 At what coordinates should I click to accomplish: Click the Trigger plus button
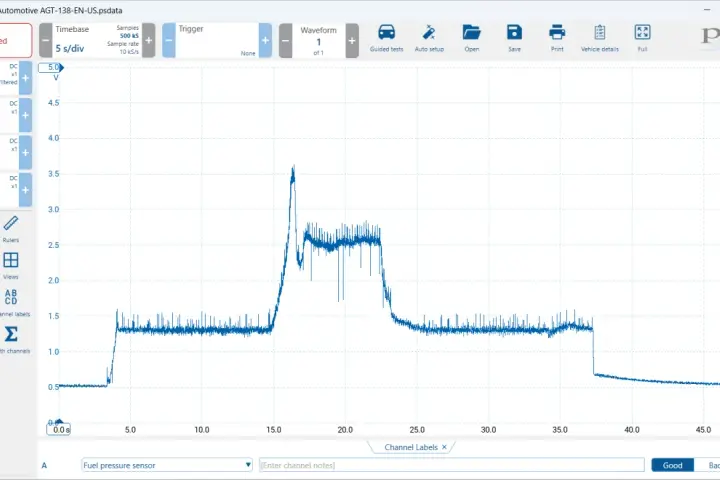[265, 40]
